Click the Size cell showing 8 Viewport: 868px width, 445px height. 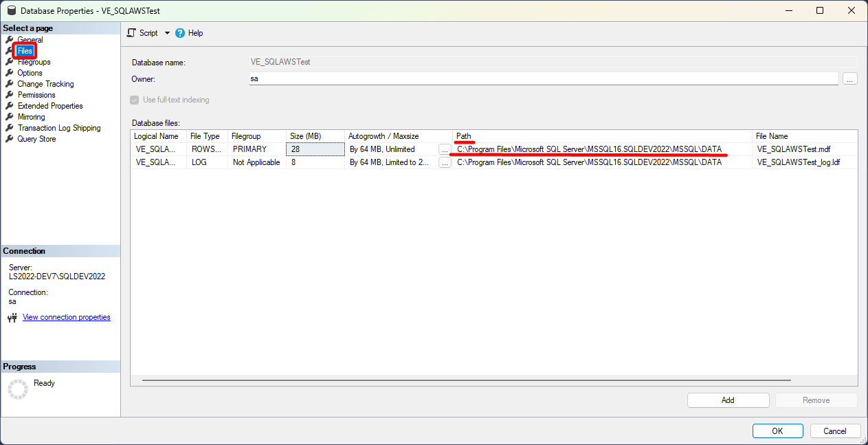[315, 162]
